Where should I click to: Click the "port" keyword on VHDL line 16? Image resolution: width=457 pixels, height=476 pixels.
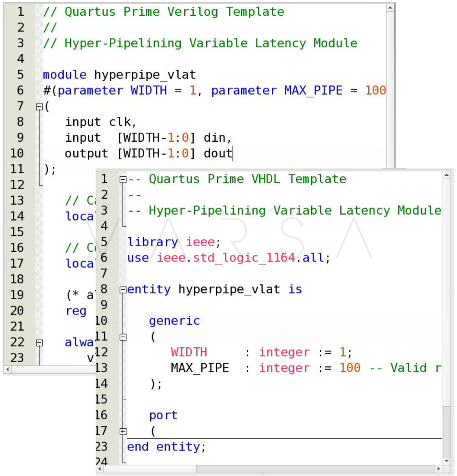(x=164, y=416)
